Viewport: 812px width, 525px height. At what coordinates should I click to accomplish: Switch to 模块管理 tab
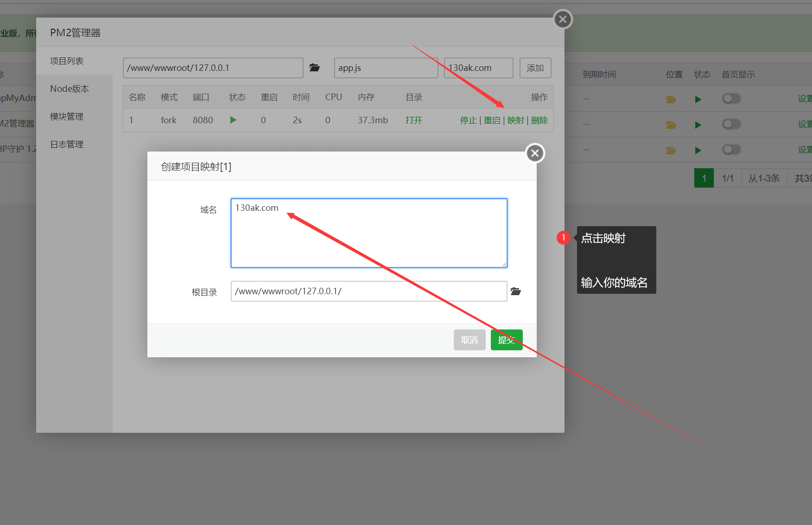(x=67, y=116)
